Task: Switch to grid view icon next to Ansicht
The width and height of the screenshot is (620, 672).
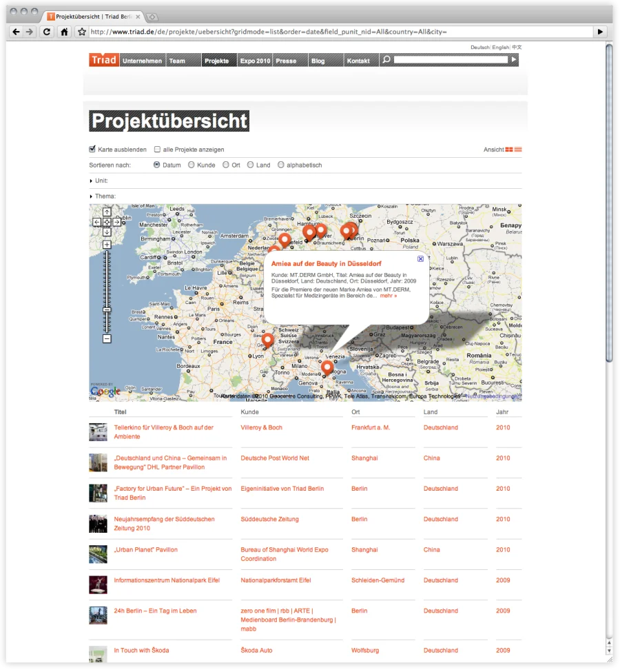Action: click(509, 150)
